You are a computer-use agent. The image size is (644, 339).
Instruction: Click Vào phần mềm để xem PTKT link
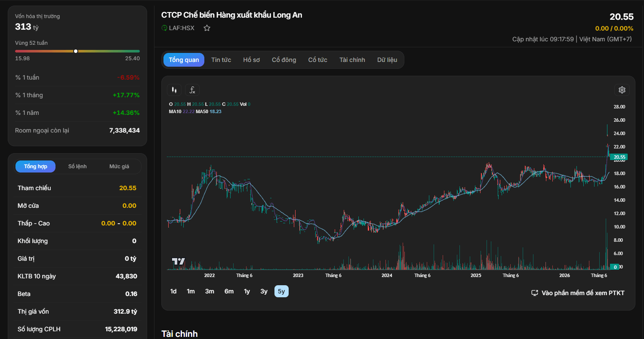click(583, 293)
